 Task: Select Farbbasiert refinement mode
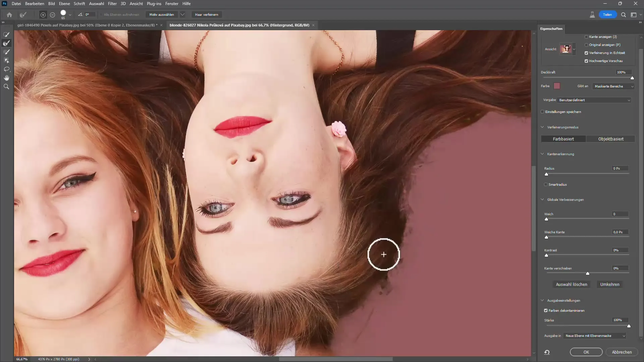tap(563, 139)
